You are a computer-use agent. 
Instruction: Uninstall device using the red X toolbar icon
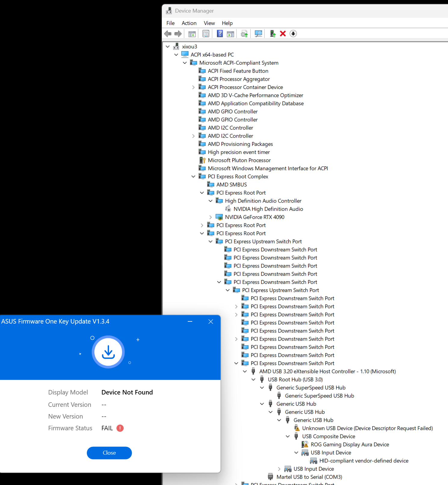[x=283, y=34]
